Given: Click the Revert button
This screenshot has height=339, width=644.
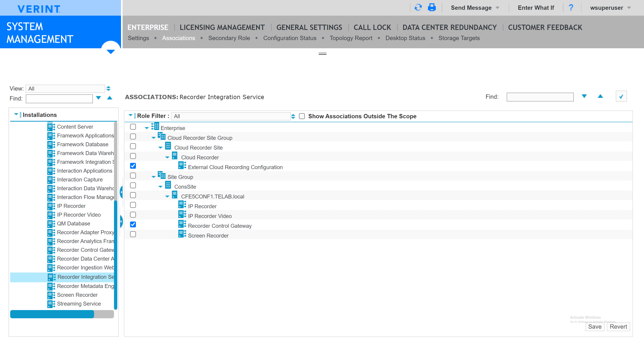Looking at the screenshot, I should click(618, 326).
